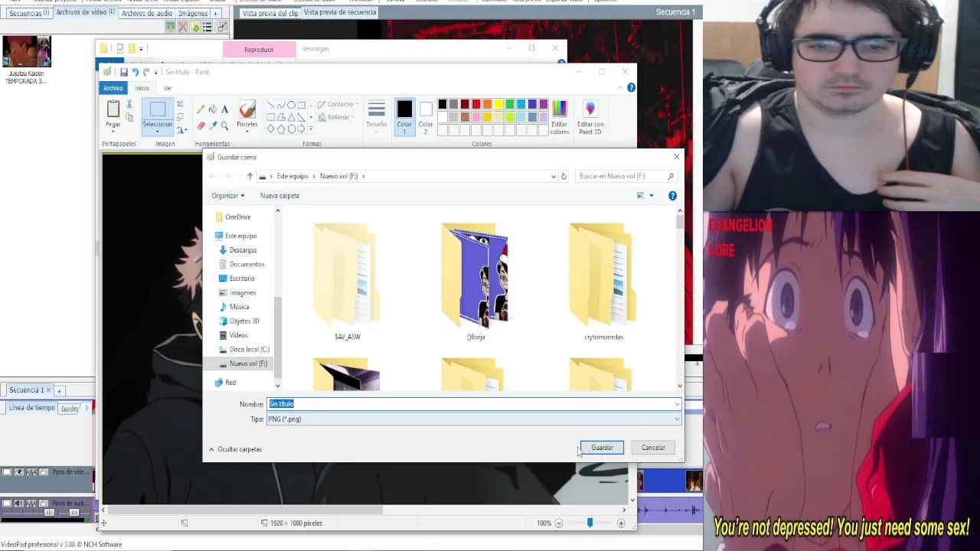Select Descargas in the navigation pane

pos(242,250)
